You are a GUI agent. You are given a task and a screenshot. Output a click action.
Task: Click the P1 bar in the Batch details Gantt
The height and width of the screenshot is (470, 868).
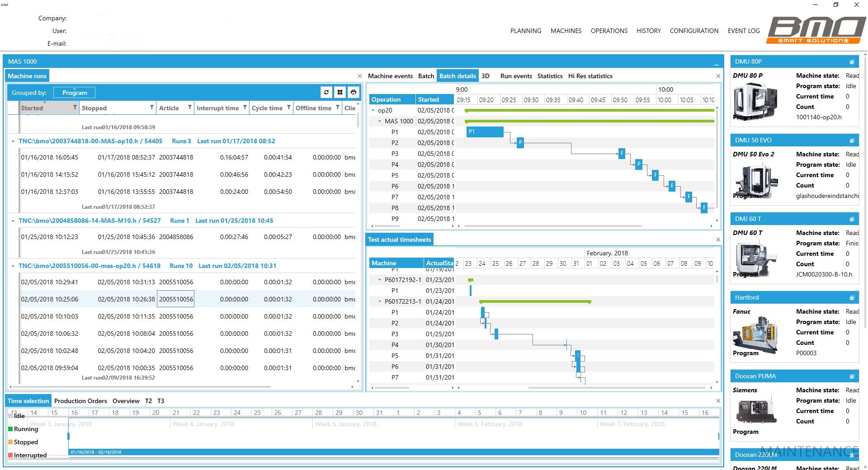tap(485, 132)
